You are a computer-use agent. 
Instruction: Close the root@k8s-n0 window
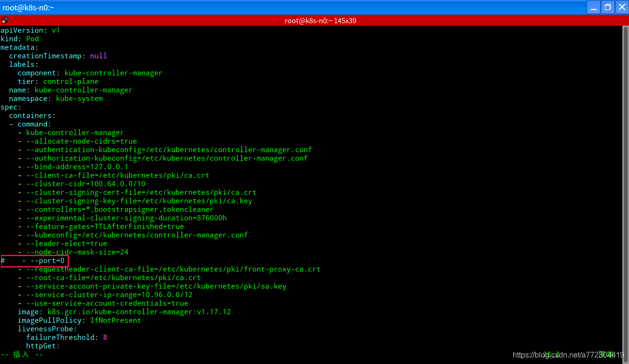tap(622, 7)
